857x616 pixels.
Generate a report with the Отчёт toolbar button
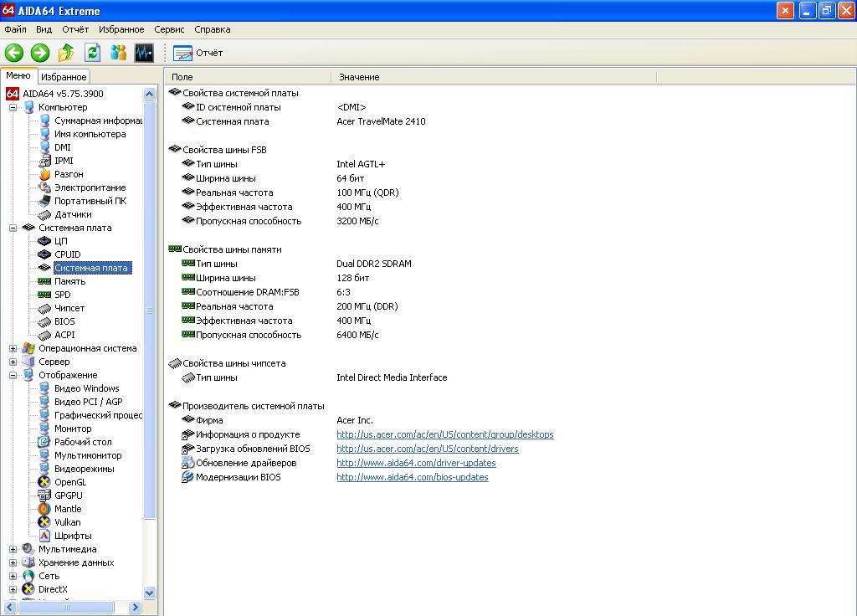point(198,53)
